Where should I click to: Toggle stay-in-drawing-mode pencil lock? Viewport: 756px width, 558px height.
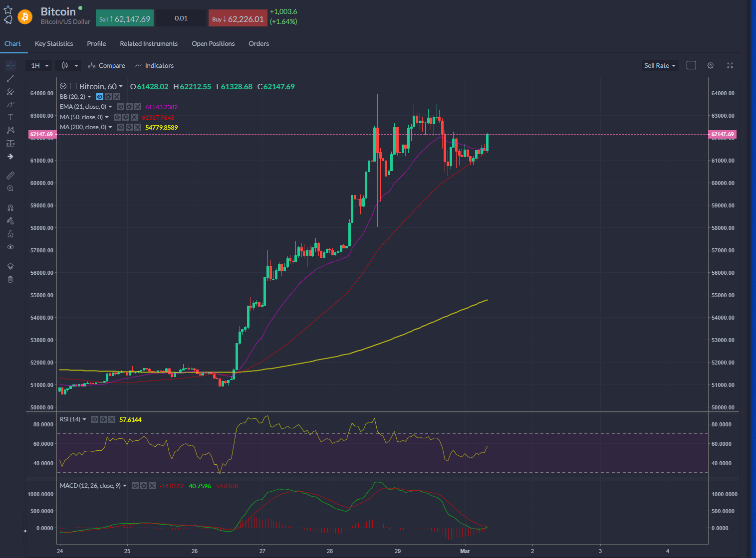pyautogui.click(x=10, y=221)
